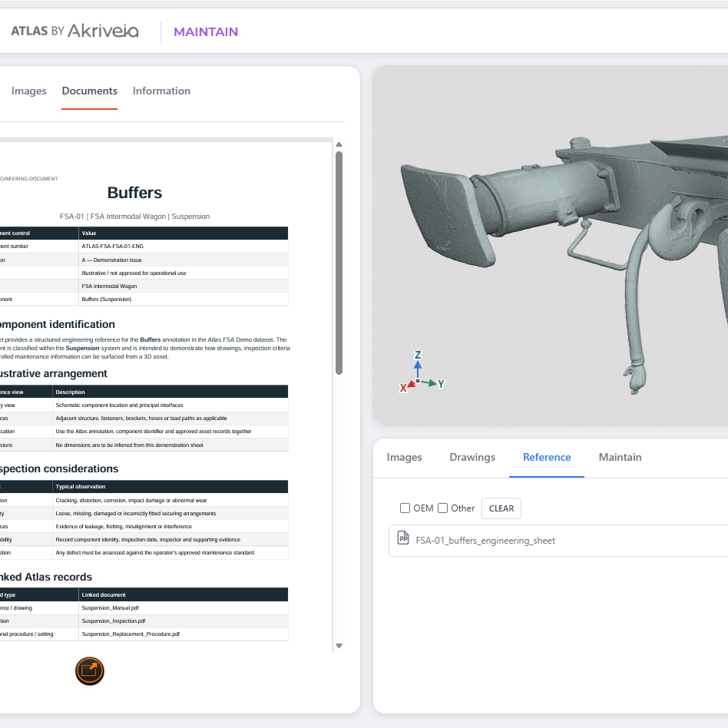Click 'No dimensions are to be inferred' row
This screenshot has width=728, height=728.
pos(130,445)
